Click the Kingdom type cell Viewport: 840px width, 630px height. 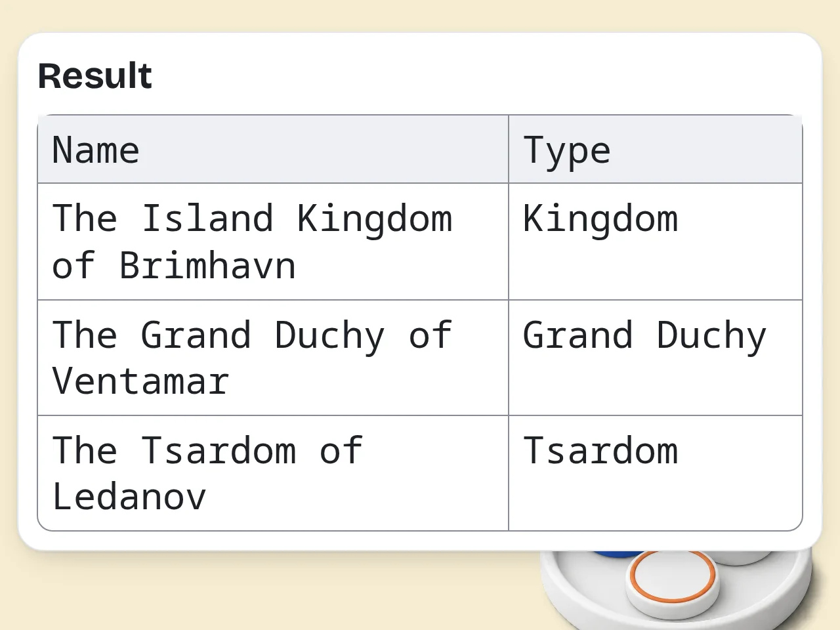coord(656,241)
